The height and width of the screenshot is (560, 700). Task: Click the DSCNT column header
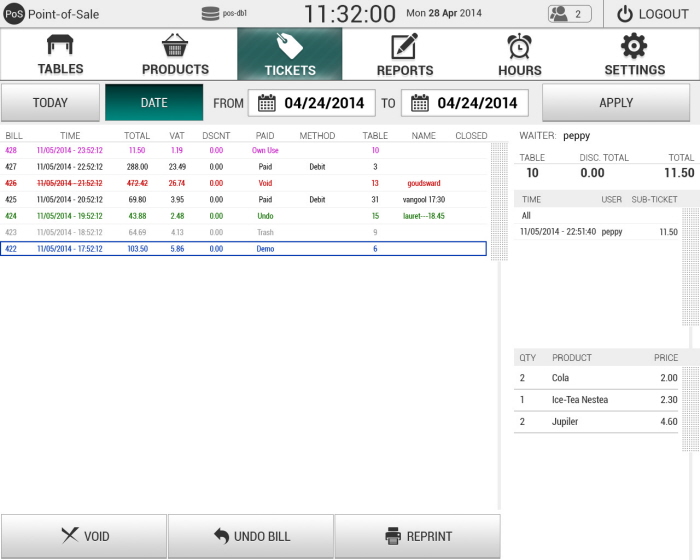(x=216, y=136)
